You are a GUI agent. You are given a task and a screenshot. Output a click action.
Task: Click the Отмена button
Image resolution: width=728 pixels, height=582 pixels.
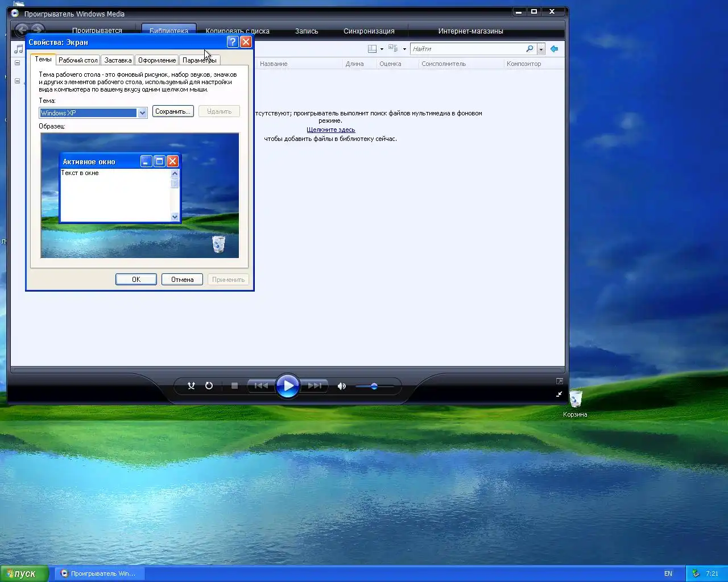182,279
